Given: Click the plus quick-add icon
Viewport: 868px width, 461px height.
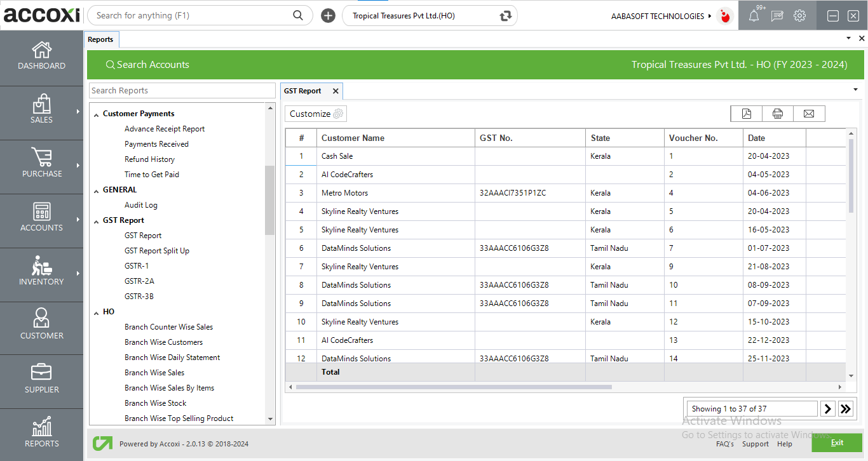Looking at the screenshot, I should (x=328, y=16).
